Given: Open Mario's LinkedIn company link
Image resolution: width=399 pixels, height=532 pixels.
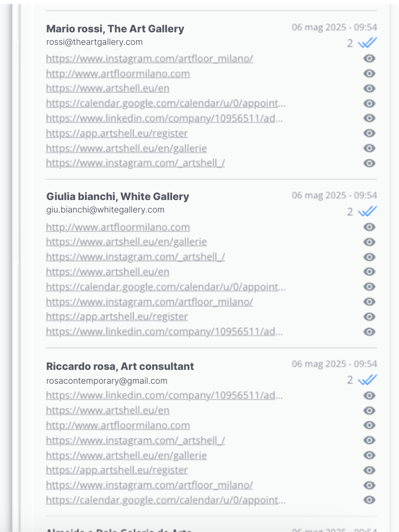Looking at the screenshot, I should 164,118.
